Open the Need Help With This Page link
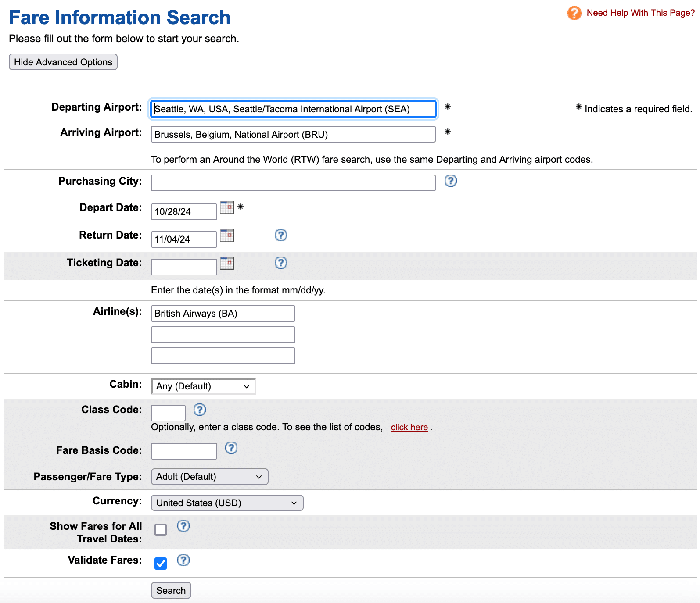 640,13
